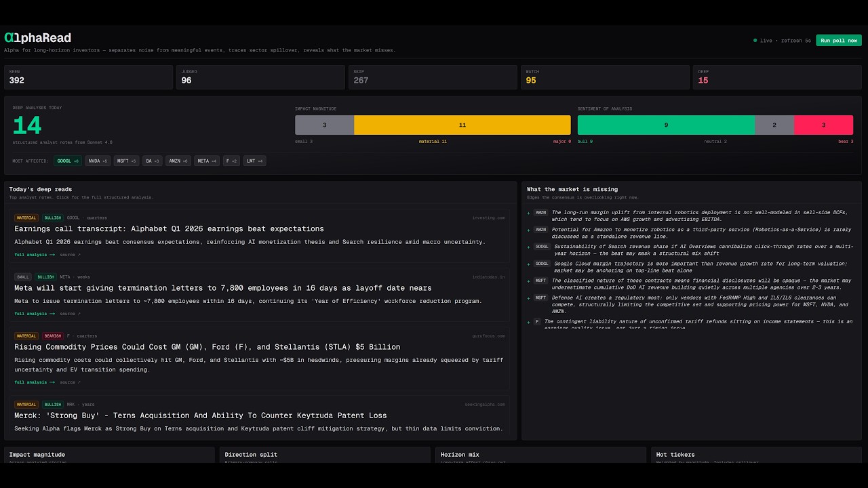Expand plus icon for F tariff refunds insight
Image resolution: width=868 pixels, height=488 pixels.
tap(529, 322)
